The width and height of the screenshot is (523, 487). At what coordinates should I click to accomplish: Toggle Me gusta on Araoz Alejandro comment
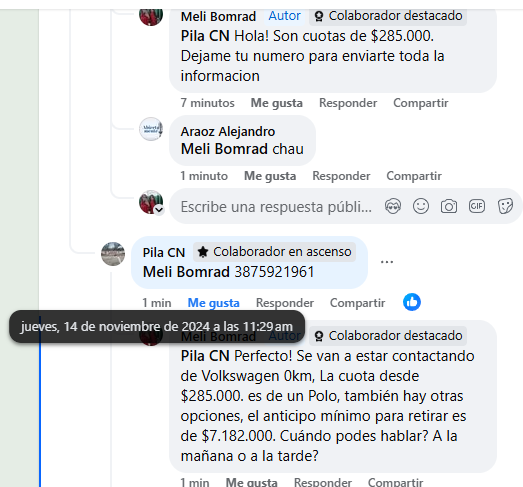click(x=270, y=176)
